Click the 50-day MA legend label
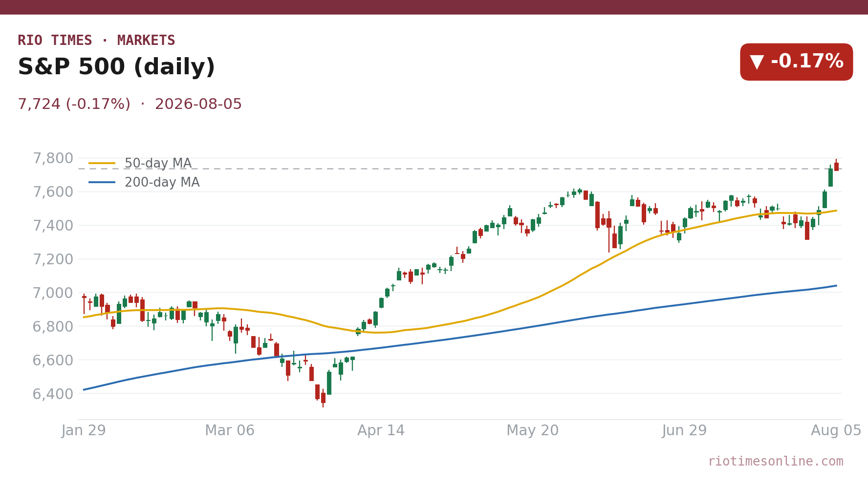 pyautogui.click(x=158, y=164)
